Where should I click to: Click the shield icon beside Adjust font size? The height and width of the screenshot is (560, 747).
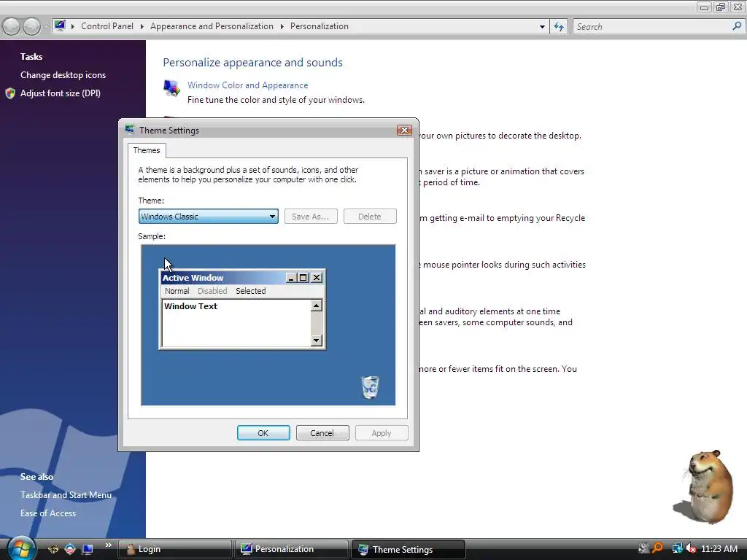pyautogui.click(x=10, y=93)
